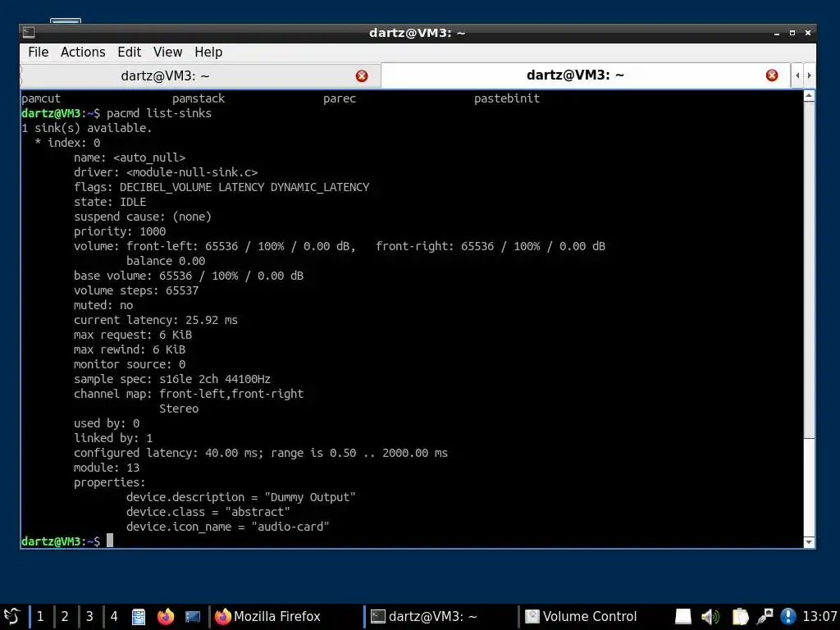Open the start menu bird icon
This screenshot has width=840, height=630.
click(11, 616)
